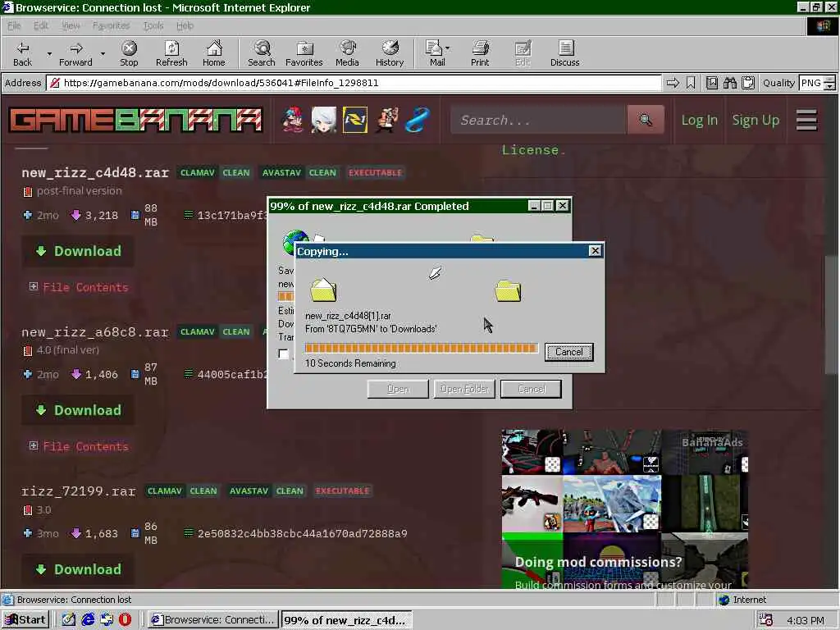
Task: Open the Back button history dropdown arrow
Action: point(49,53)
